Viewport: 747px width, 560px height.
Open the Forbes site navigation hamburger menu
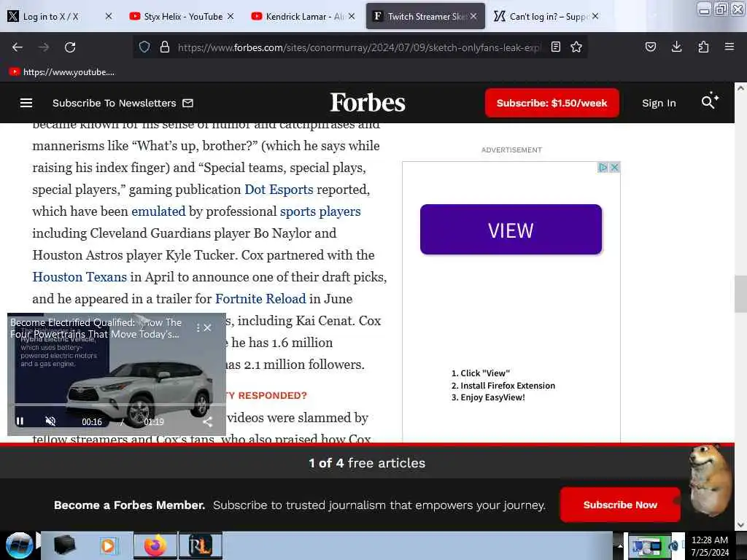[x=26, y=103]
